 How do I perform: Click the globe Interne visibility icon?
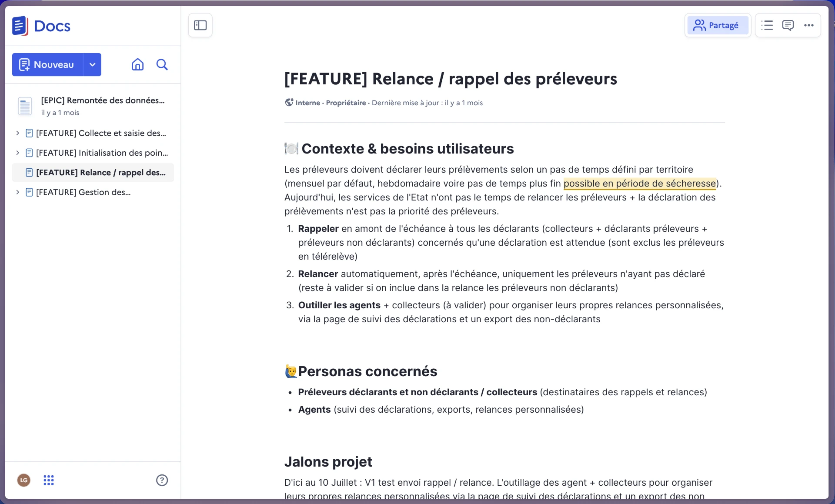[289, 103]
